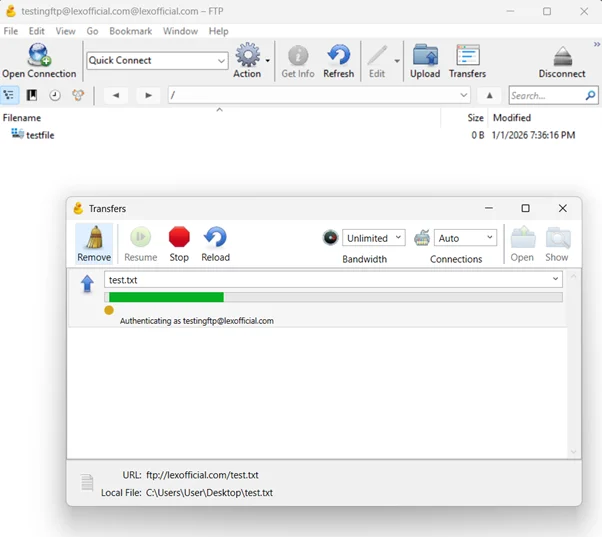This screenshot has height=537, width=602.
Task: Open the Go menu
Action: [92, 31]
